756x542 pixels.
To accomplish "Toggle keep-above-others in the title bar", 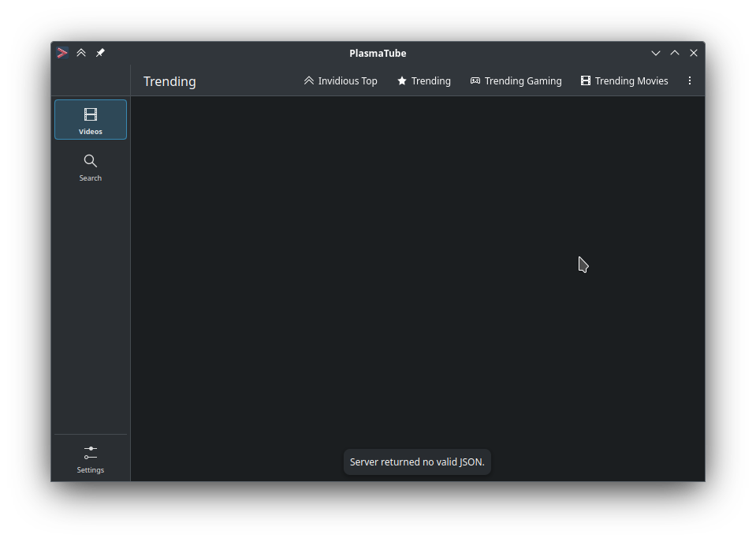I will point(81,53).
